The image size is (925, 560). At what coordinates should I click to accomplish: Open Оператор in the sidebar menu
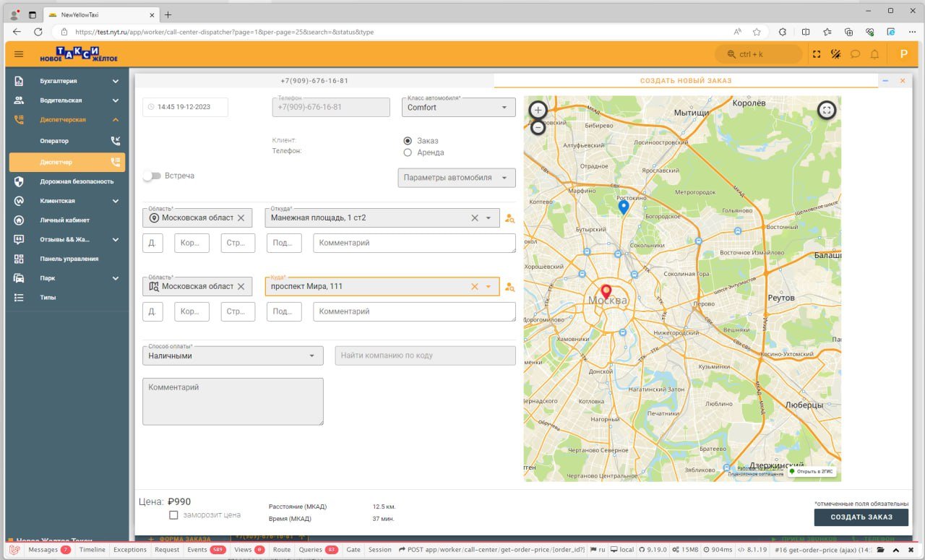coord(54,141)
